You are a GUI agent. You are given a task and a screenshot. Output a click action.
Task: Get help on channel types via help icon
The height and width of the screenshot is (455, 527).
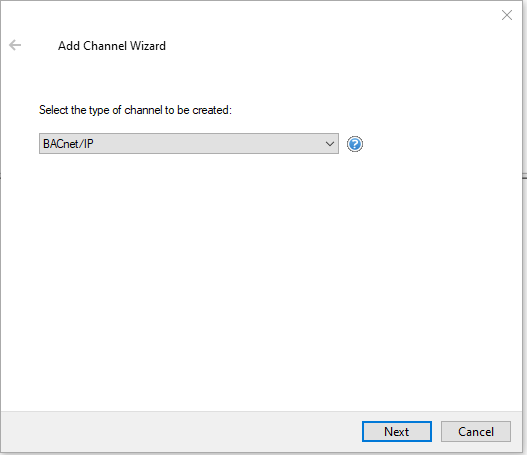click(355, 144)
